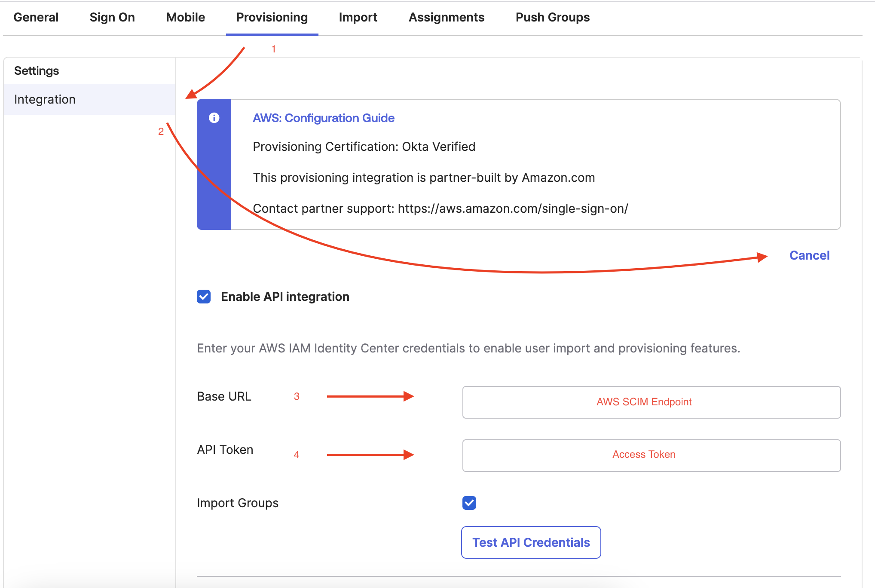Uncheck the Import Groups checkbox
875x588 pixels.
(469, 503)
